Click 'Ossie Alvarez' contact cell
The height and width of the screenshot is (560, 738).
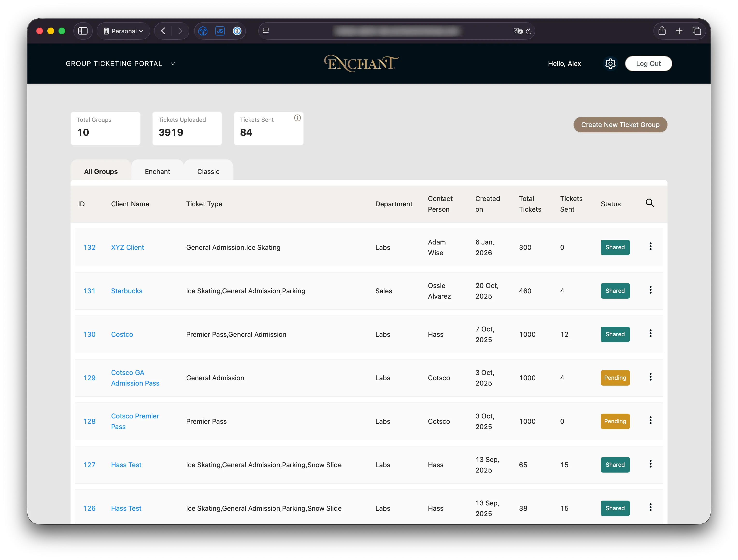click(439, 291)
